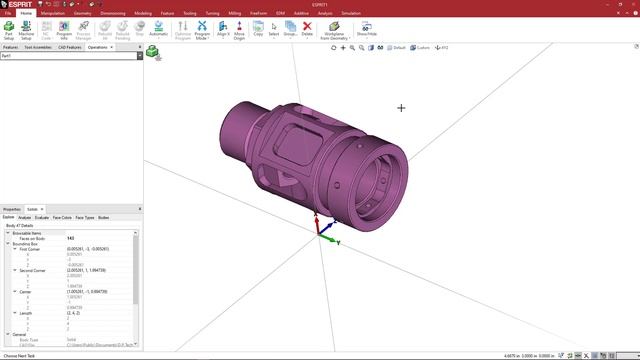This screenshot has width=640, height=360.
Task: Switch to the Analysis ribbon tab
Action: 325,13
